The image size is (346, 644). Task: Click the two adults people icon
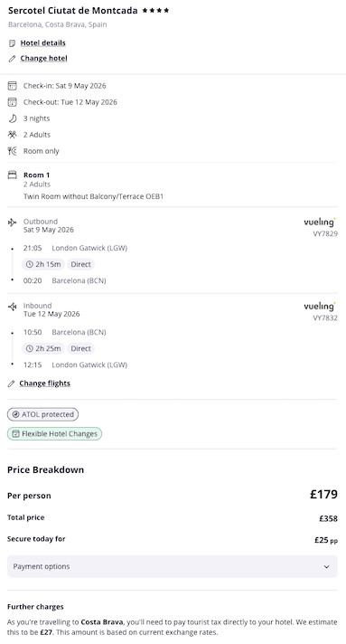(x=13, y=135)
